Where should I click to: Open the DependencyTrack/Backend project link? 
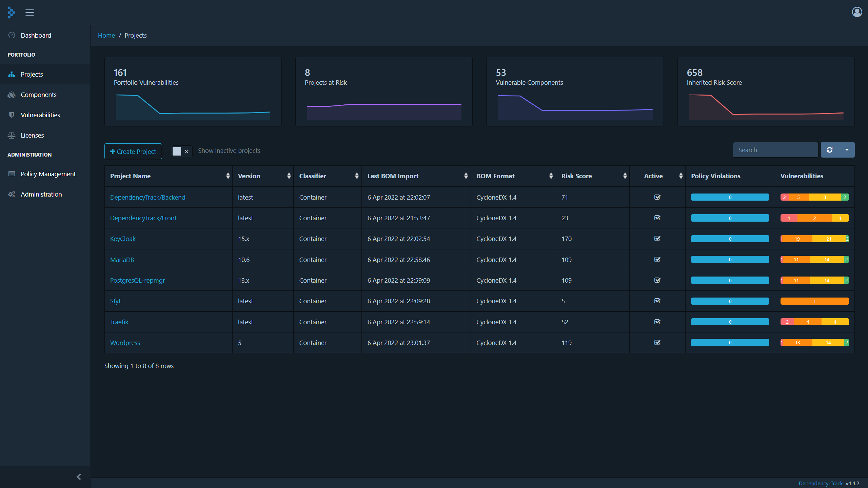(x=147, y=197)
